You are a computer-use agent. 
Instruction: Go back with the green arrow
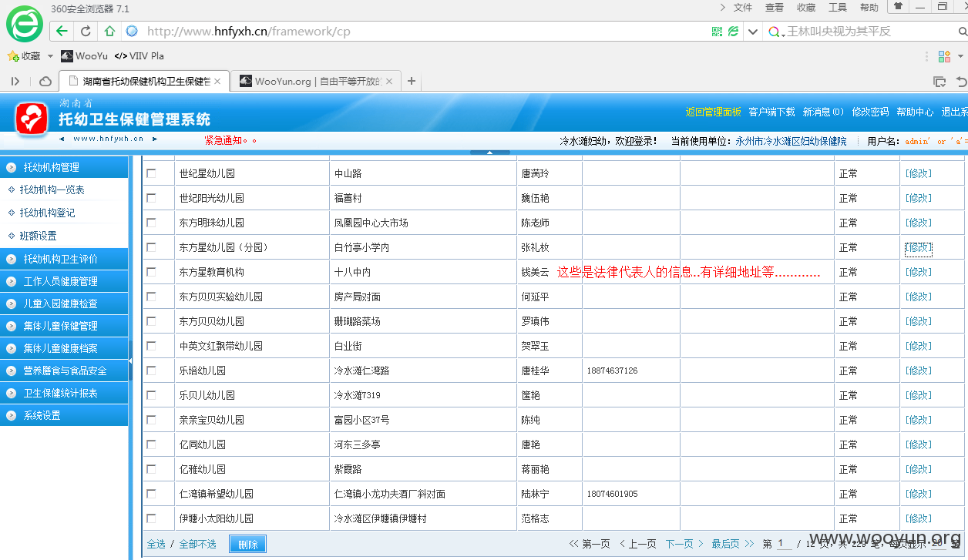[62, 32]
